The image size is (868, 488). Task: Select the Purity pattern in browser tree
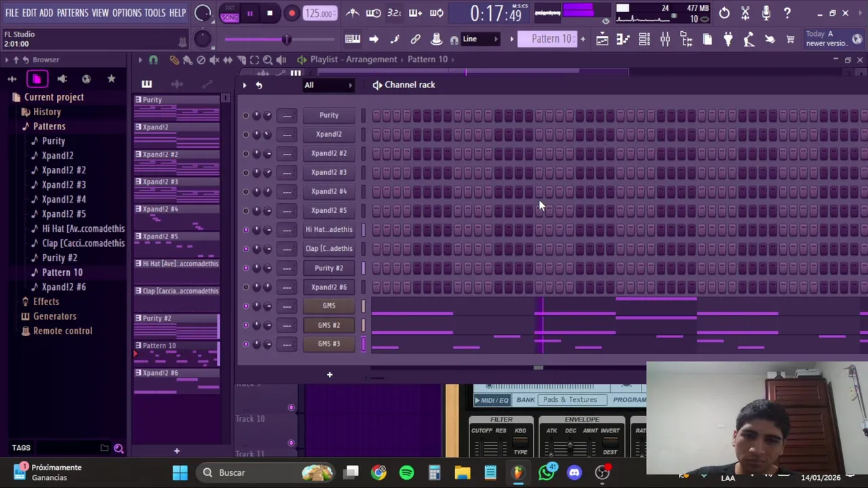tap(54, 141)
